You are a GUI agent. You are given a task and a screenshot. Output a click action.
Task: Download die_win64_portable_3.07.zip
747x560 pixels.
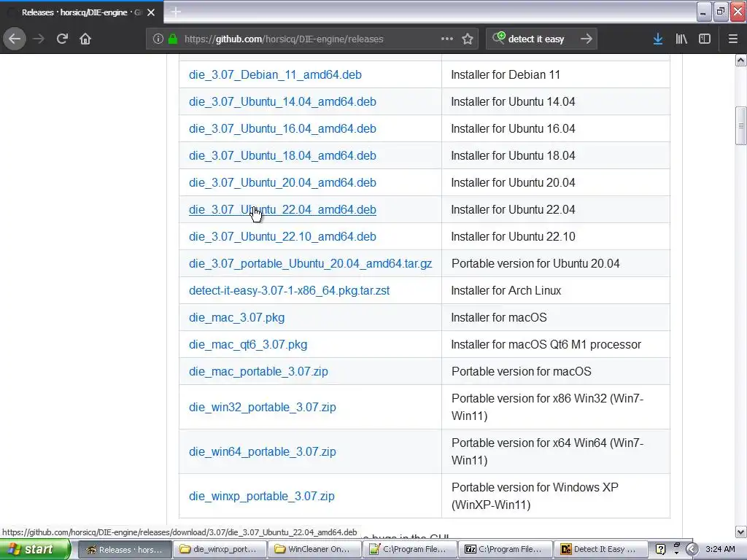[x=263, y=451]
